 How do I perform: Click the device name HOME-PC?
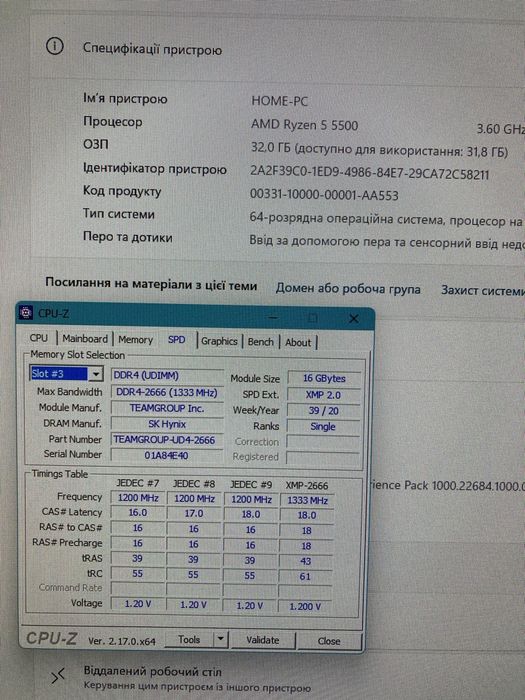pyautogui.click(x=279, y=101)
